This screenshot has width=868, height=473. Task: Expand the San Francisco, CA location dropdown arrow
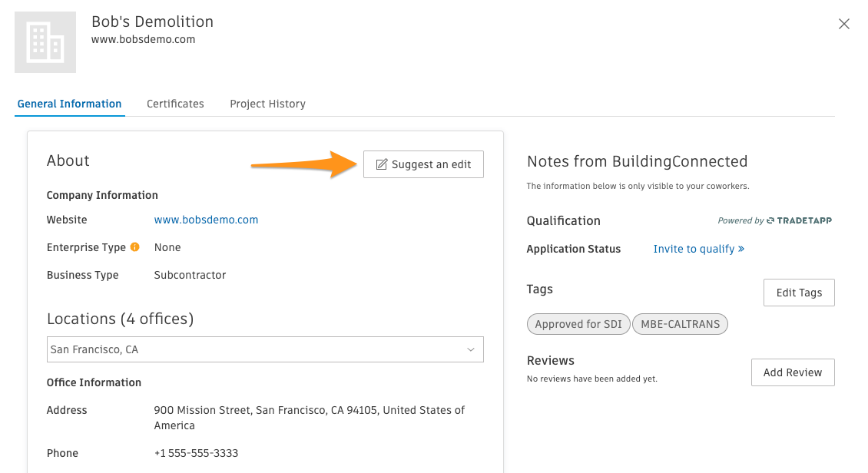tap(471, 349)
